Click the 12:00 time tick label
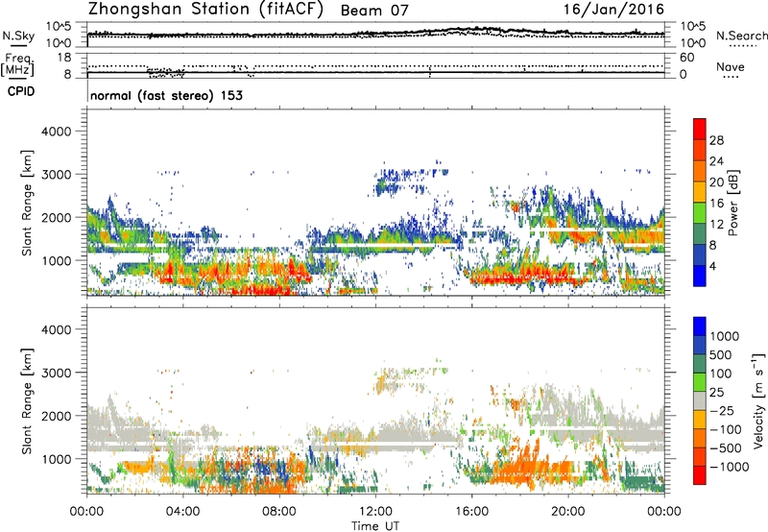 pyautogui.click(x=375, y=512)
